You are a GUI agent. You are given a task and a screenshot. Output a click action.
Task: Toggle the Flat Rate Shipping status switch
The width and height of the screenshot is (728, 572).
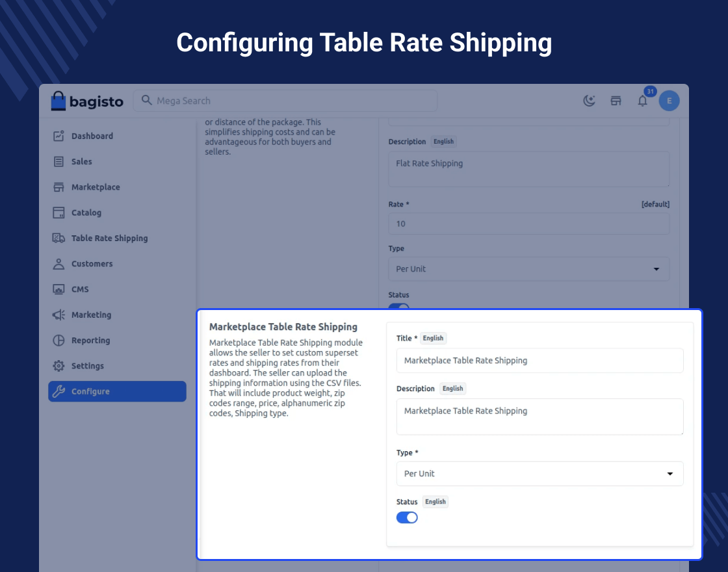(x=399, y=307)
